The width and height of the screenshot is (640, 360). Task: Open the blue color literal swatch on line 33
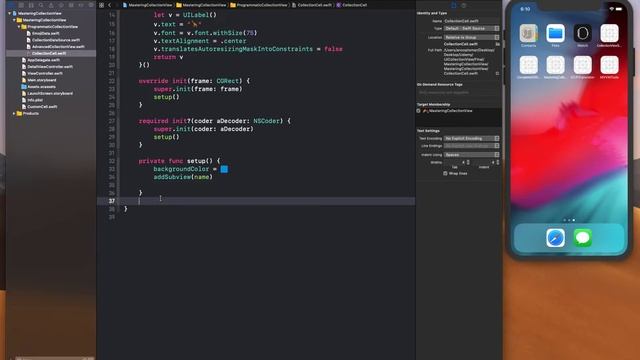224,169
